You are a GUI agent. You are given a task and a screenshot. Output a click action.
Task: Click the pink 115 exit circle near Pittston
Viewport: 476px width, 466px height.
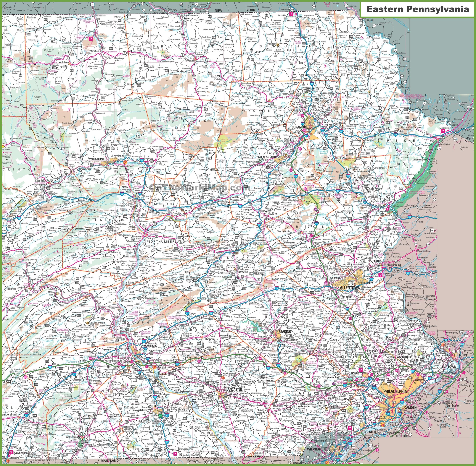coord(300,149)
